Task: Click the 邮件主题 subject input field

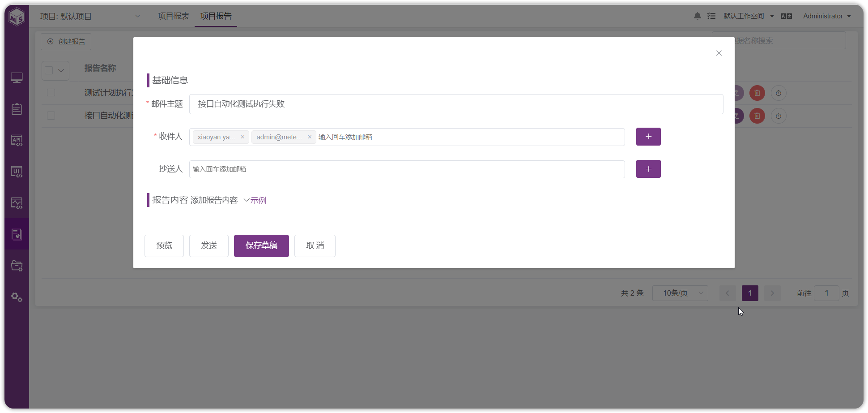Action: click(456, 104)
